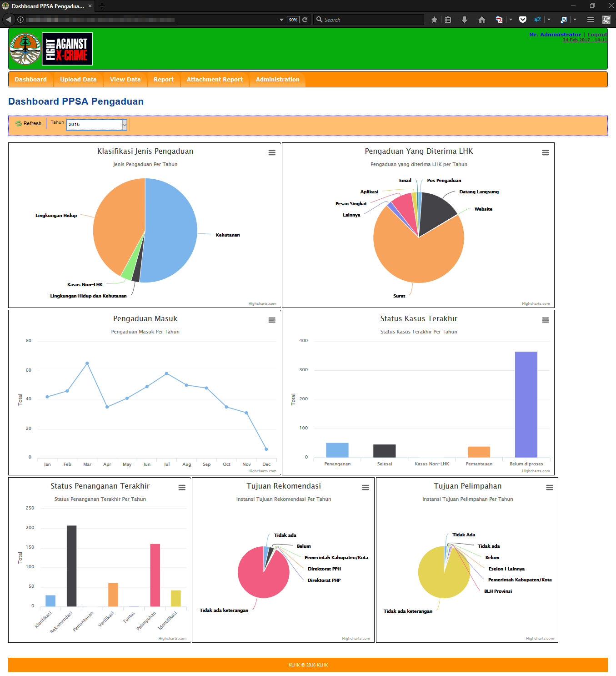Bookmark this page with the star icon
The image size is (616, 676).
[x=434, y=20]
